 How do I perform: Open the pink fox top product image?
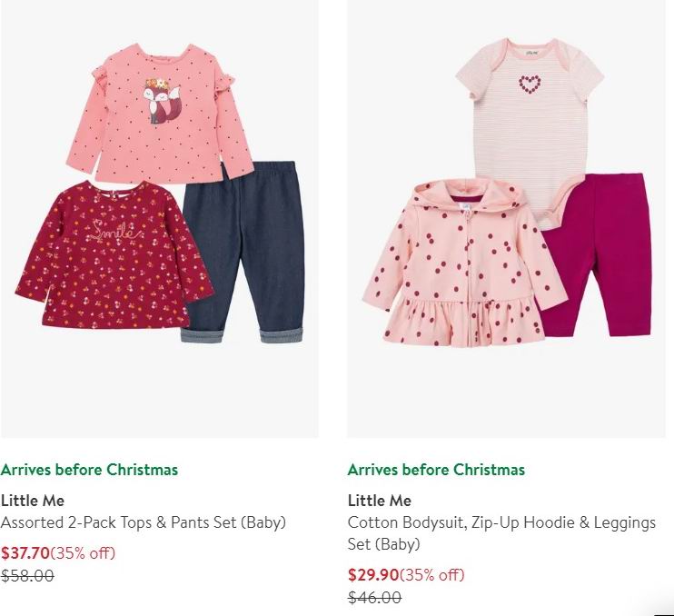(159, 114)
